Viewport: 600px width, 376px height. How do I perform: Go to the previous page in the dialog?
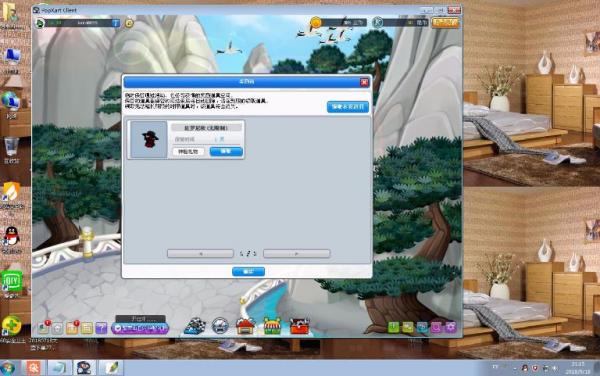pyautogui.click(x=200, y=253)
